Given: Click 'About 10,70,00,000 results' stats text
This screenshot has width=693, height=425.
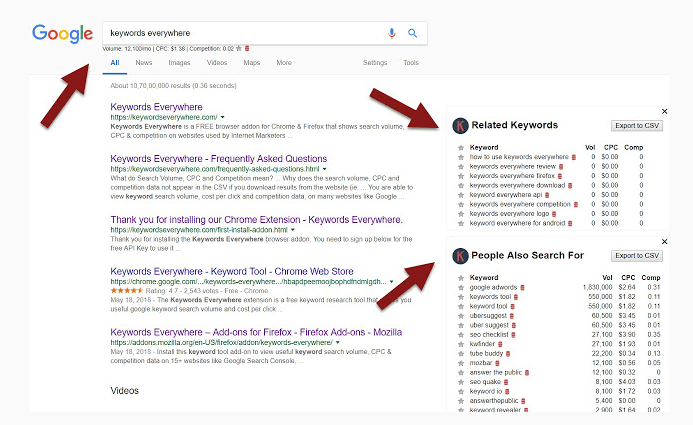Looking at the screenshot, I should click(x=173, y=86).
